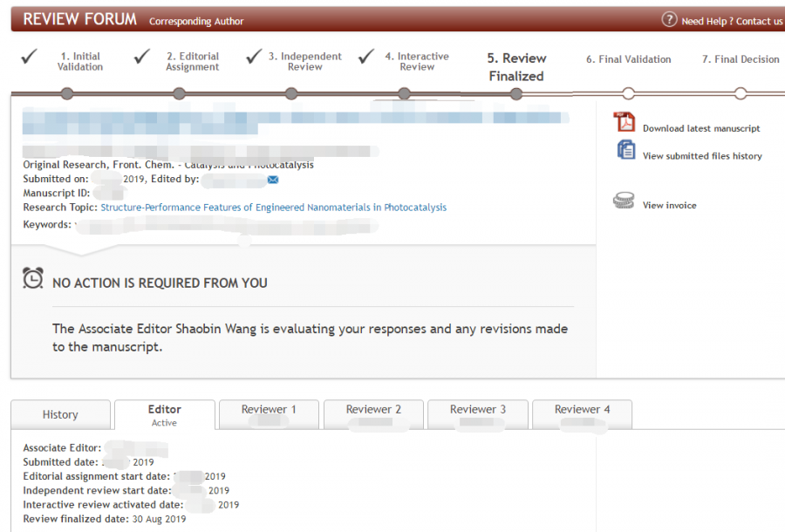Click the '1. Initial Validation' step label
Image resolution: width=785 pixels, height=532 pixels.
(x=80, y=62)
